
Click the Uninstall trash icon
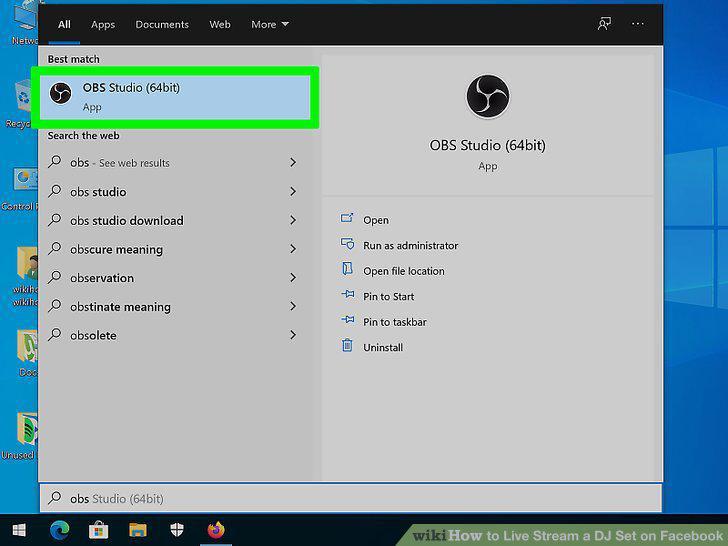(x=347, y=345)
